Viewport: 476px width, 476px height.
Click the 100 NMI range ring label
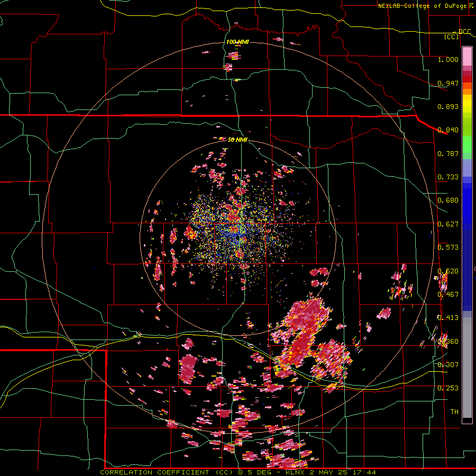(237, 42)
